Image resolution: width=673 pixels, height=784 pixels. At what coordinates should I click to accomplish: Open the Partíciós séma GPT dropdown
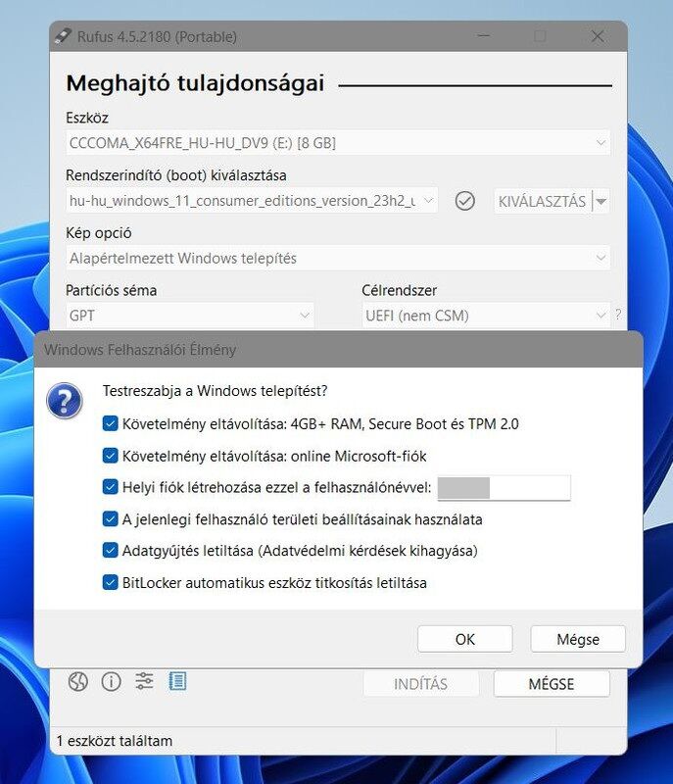[x=190, y=316]
